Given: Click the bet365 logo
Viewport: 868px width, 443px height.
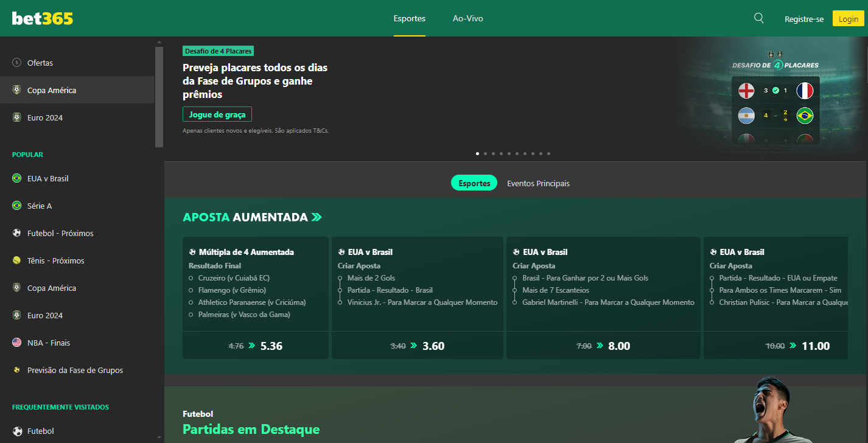Looking at the screenshot, I should point(42,18).
